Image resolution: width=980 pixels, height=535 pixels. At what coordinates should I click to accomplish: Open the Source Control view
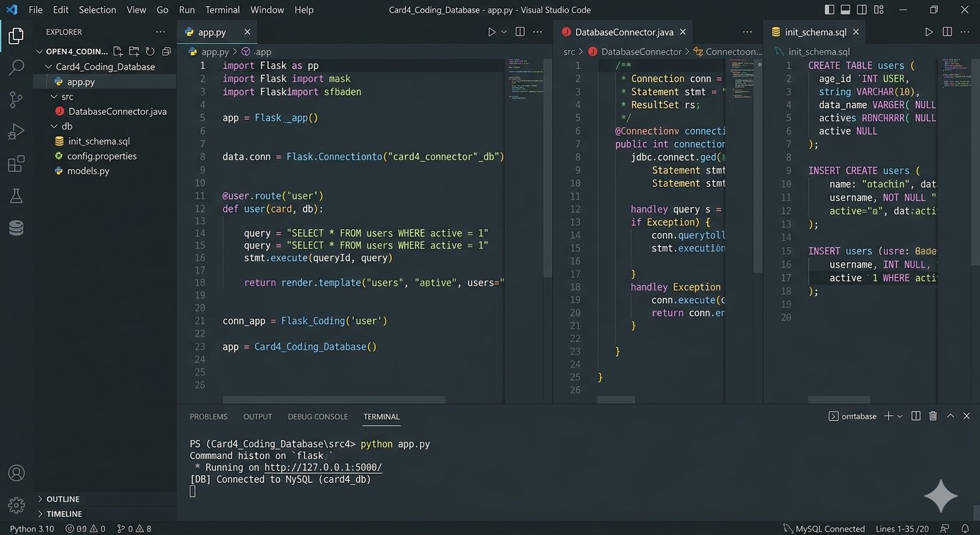[x=16, y=100]
